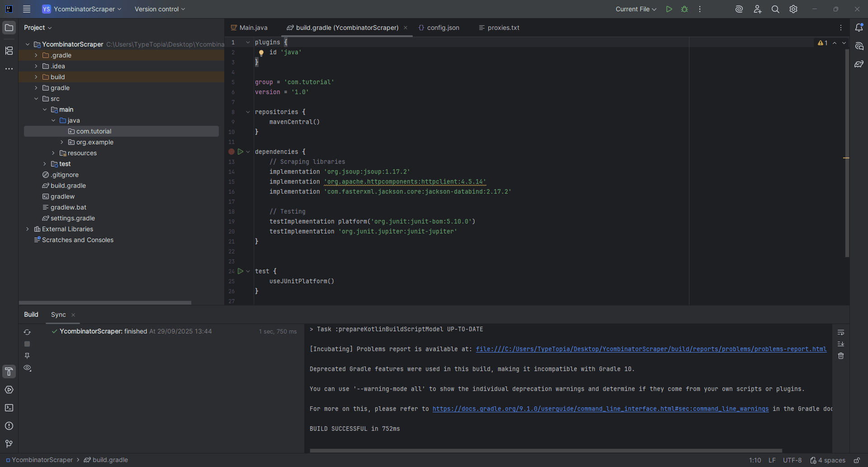Image resolution: width=868 pixels, height=467 pixels.
Task: Toggle the eye view options in Build panel
Action: pos(28,368)
